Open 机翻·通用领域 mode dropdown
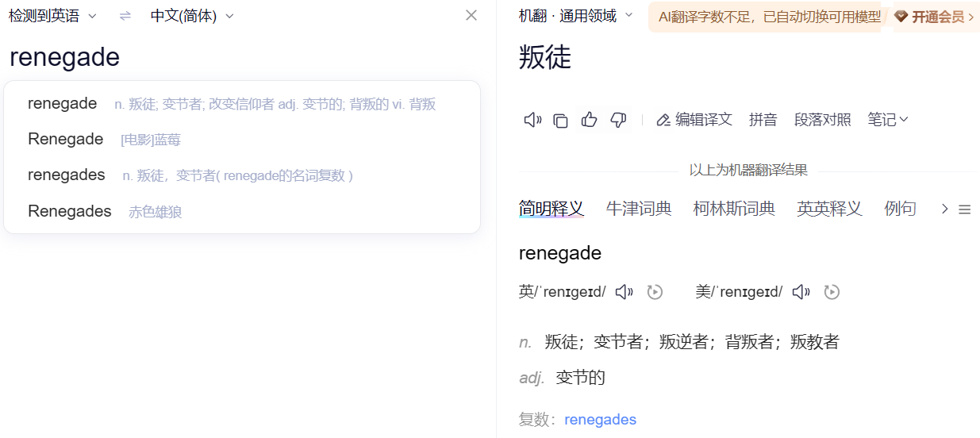 pyautogui.click(x=576, y=16)
